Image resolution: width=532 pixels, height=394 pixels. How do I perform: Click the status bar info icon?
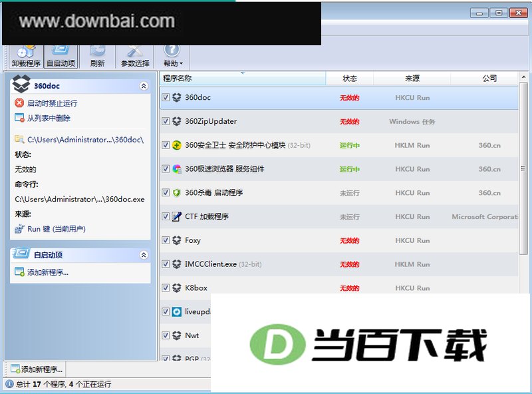[x=9, y=384]
